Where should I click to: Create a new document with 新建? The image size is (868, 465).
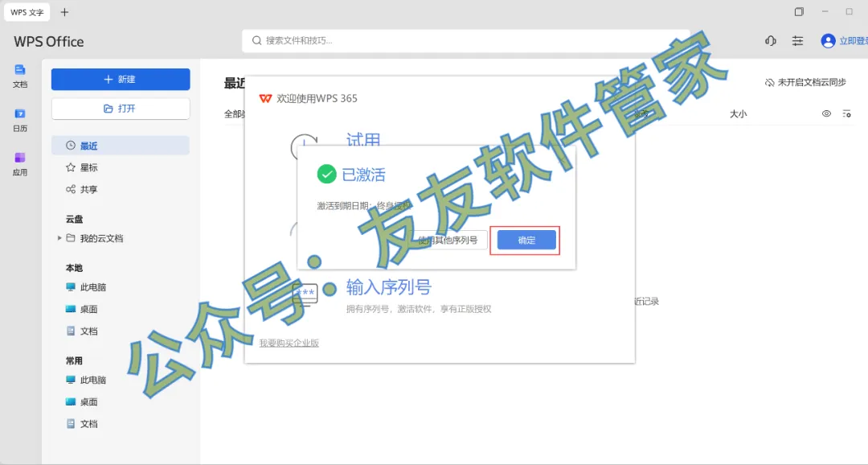(x=121, y=80)
